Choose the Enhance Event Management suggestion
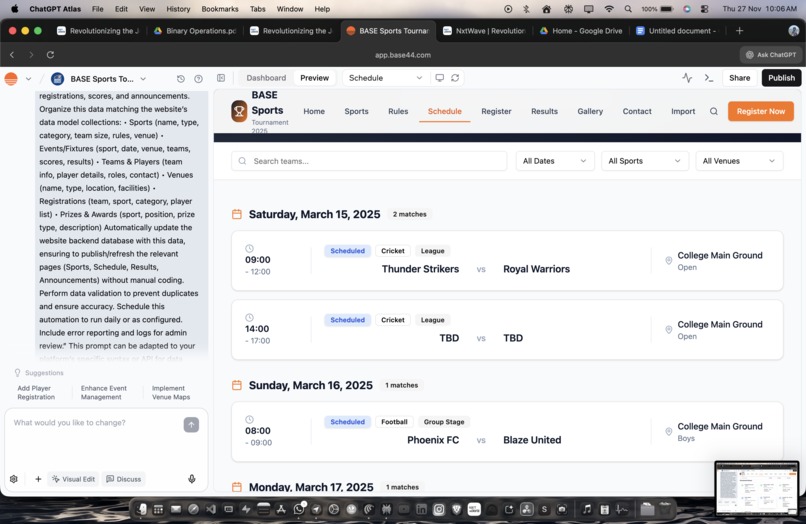This screenshot has height=524, width=806. (x=103, y=392)
